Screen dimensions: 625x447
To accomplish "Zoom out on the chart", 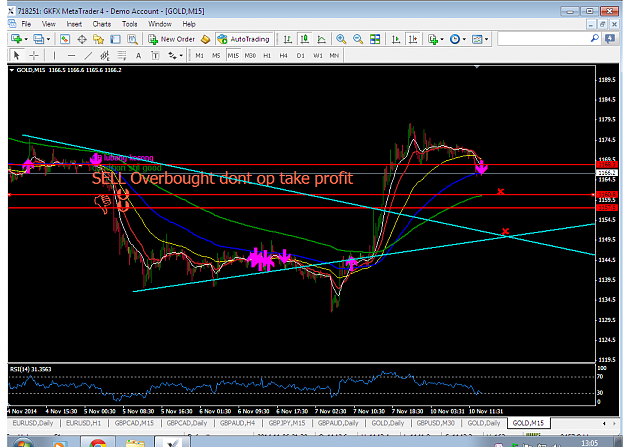I will pos(358,39).
